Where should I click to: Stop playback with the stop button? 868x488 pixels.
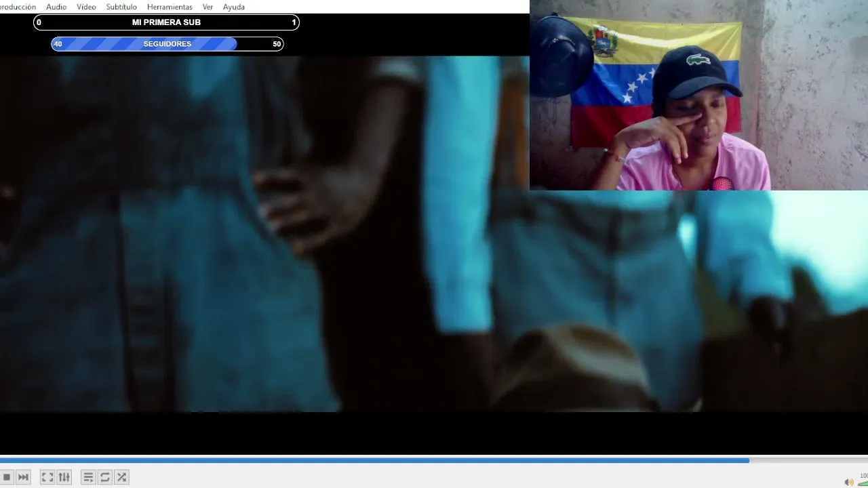6,477
